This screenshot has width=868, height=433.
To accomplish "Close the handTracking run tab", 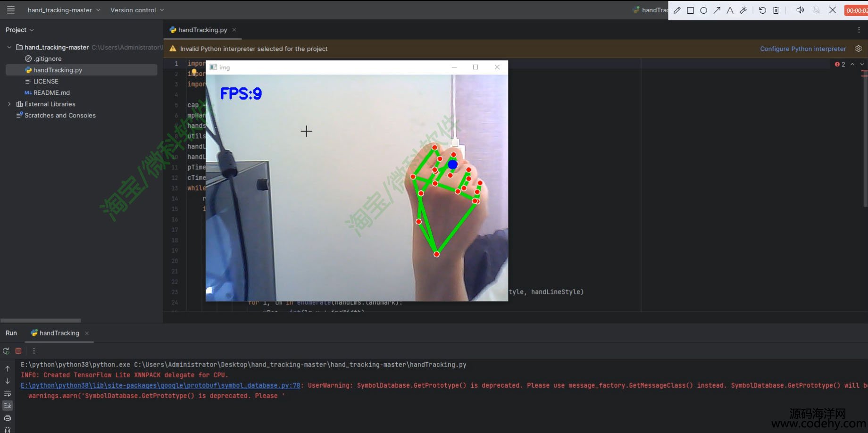I will (x=87, y=333).
